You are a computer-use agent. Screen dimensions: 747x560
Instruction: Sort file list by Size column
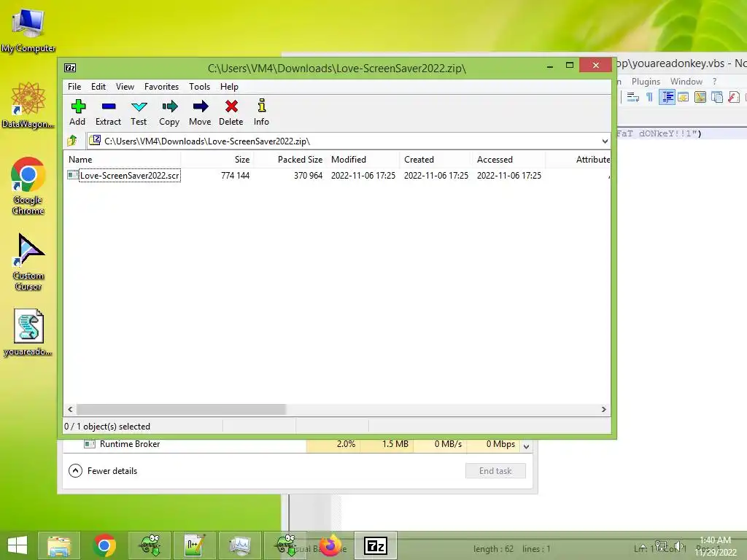tap(217, 160)
